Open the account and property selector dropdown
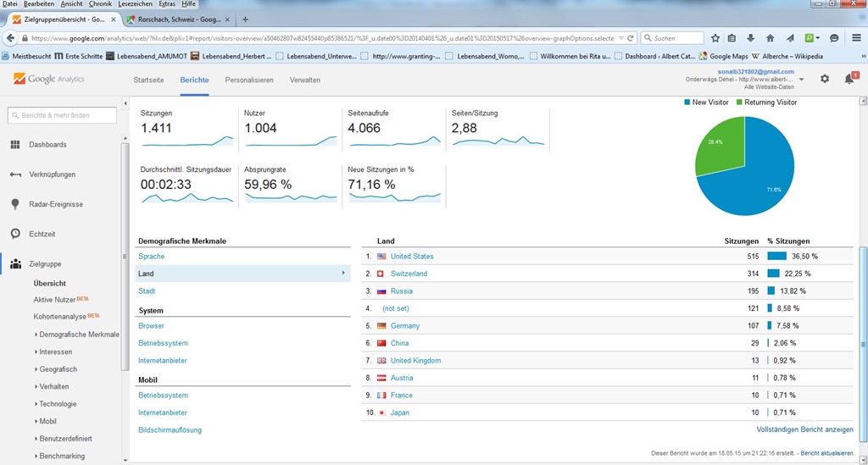868x465 pixels. [x=801, y=80]
